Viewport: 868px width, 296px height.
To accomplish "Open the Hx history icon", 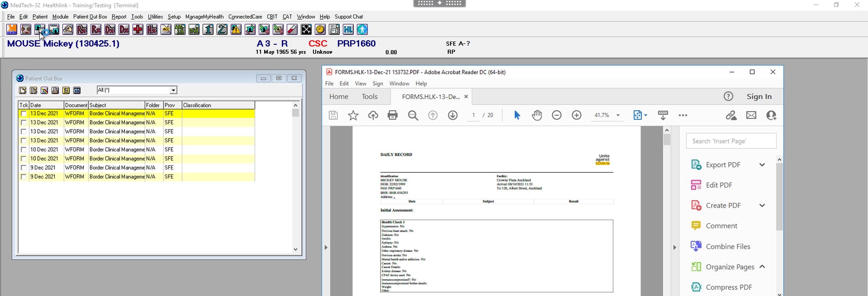I will [x=152, y=30].
